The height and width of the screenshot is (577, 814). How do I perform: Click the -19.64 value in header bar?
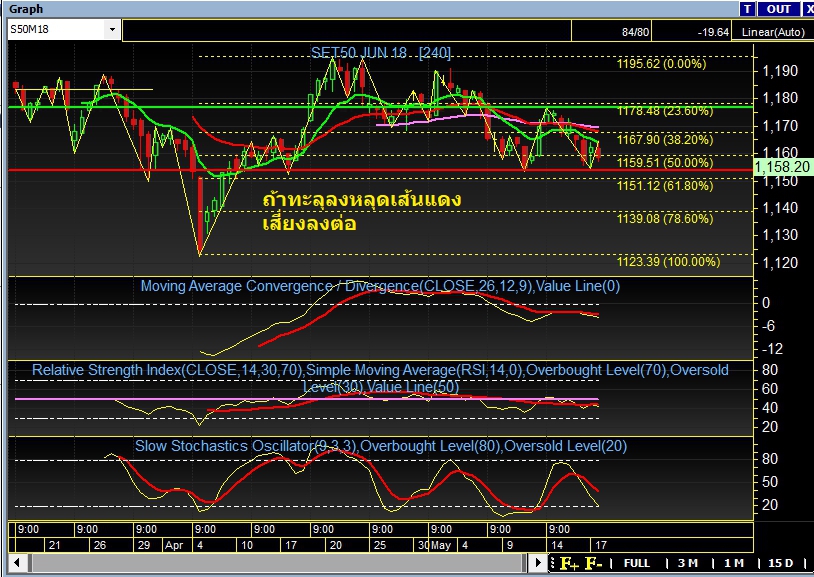(x=713, y=32)
